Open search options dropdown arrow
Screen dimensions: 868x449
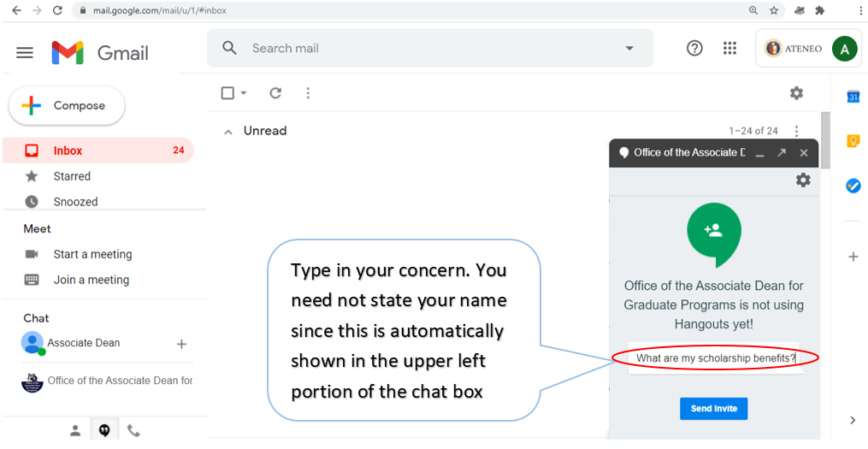click(629, 48)
